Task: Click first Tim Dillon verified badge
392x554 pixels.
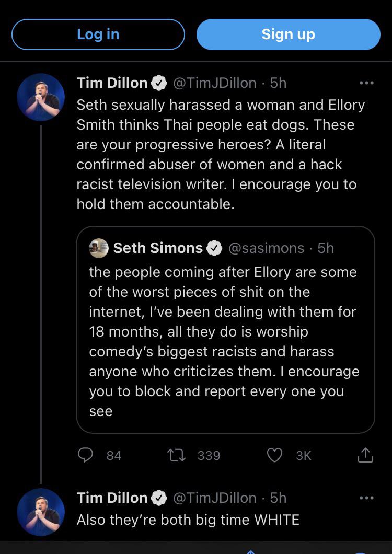Action: [159, 83]
